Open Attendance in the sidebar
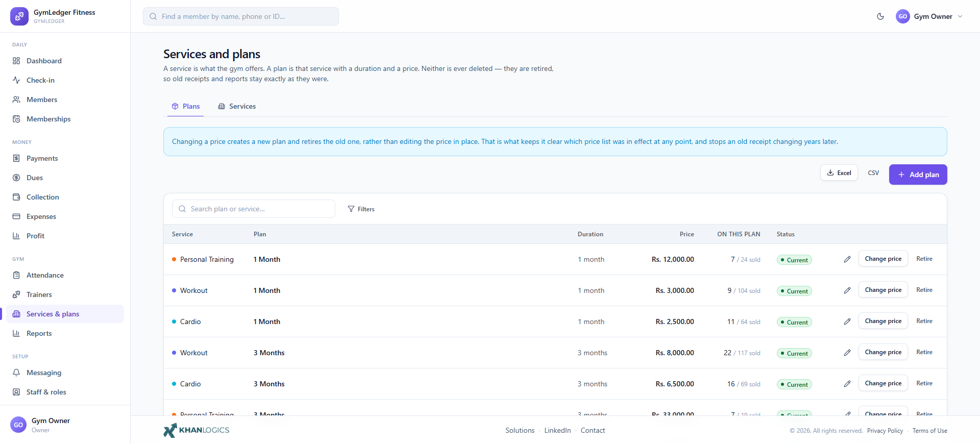Viewport: 980px width, 444px height. tap(65, 275)
